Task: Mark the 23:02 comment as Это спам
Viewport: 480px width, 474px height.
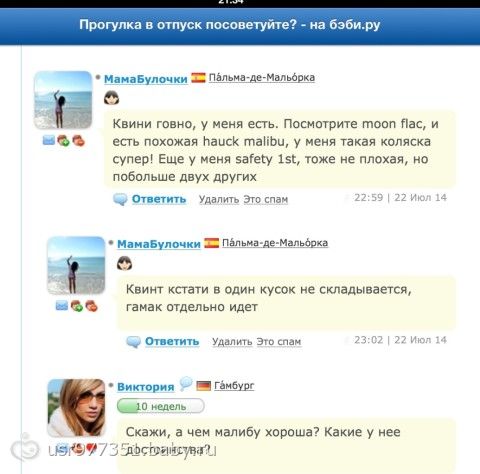Action: [x=279, y=342]
